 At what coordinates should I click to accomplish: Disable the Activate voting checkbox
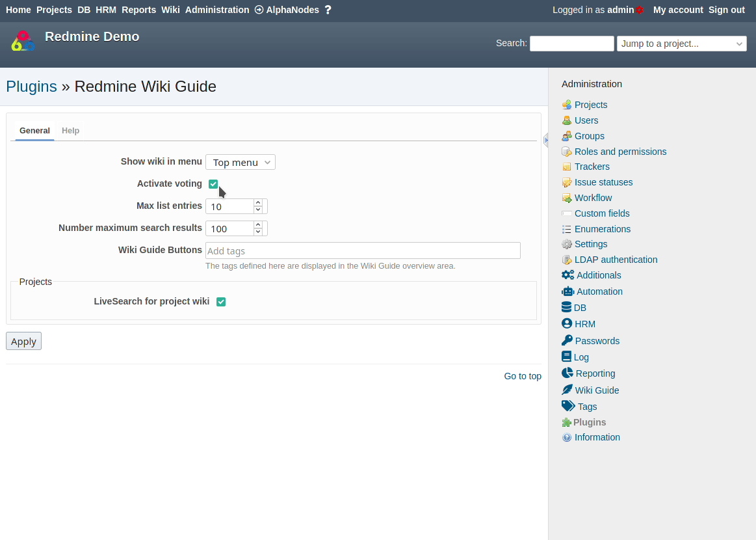pos(213,183)
